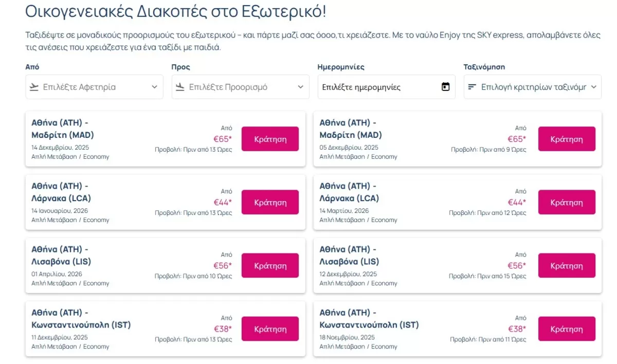Viewport: 617px width, 364px height.
Task: Book Istanbul flight on 18 Νοεμβρίου 2025
Action: (567, 329)
